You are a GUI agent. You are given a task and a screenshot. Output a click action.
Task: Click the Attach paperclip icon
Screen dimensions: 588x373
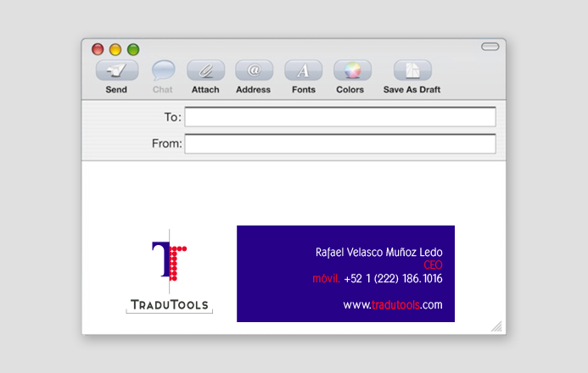coord(206,70)
